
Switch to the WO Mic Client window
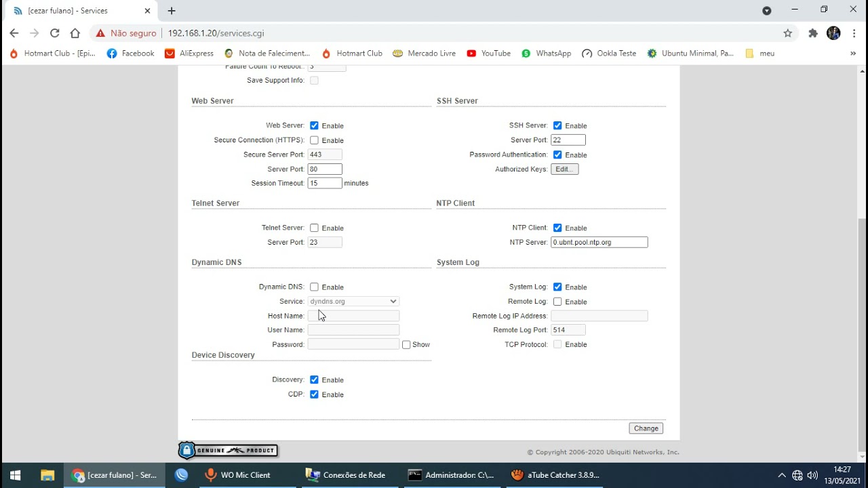[x=237, y=475]
